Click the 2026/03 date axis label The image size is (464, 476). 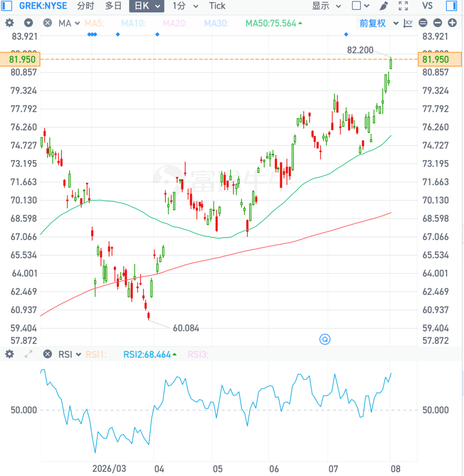click(109, 468)
